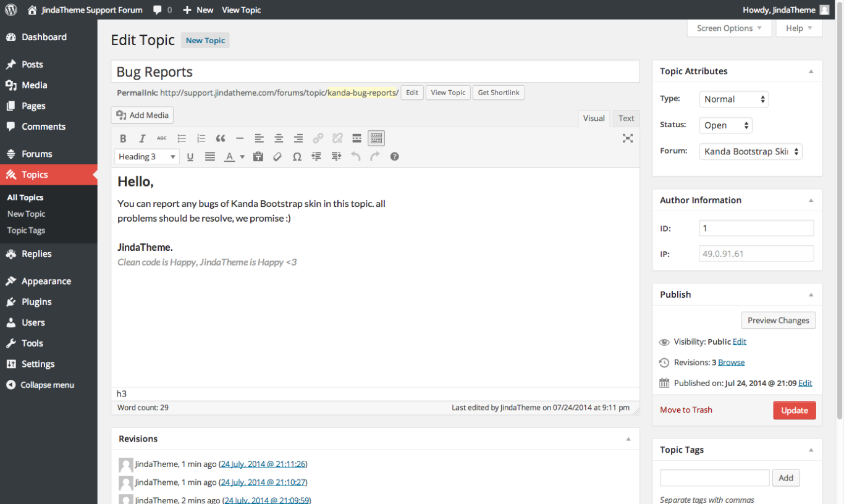Open distraction-free writing mode
The width and height of the screenshot is (844, 504).
click(628, 138)
